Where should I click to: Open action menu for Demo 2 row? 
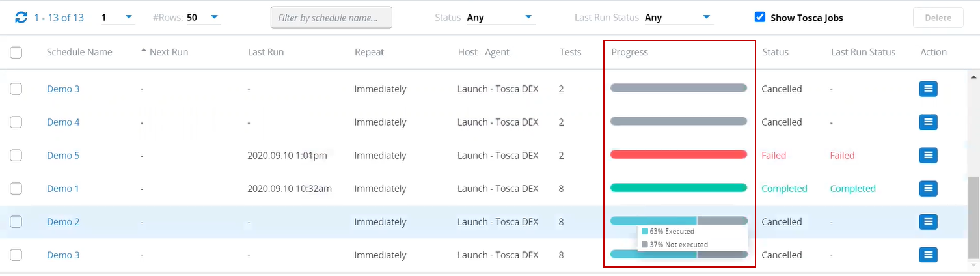[928, 221]
